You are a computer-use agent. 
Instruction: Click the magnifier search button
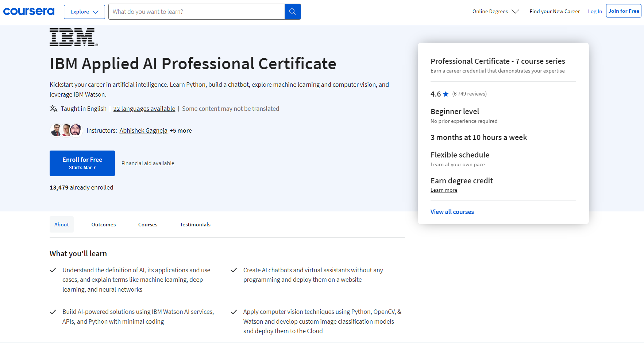(293, 12)
